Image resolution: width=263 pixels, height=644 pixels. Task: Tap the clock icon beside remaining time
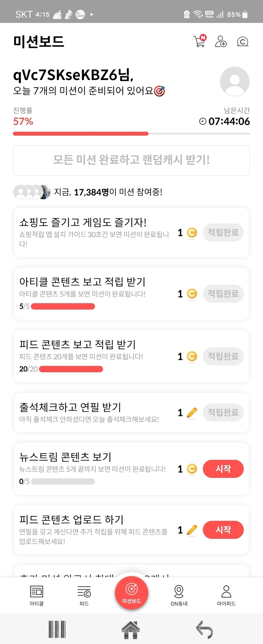coord(202,121)
